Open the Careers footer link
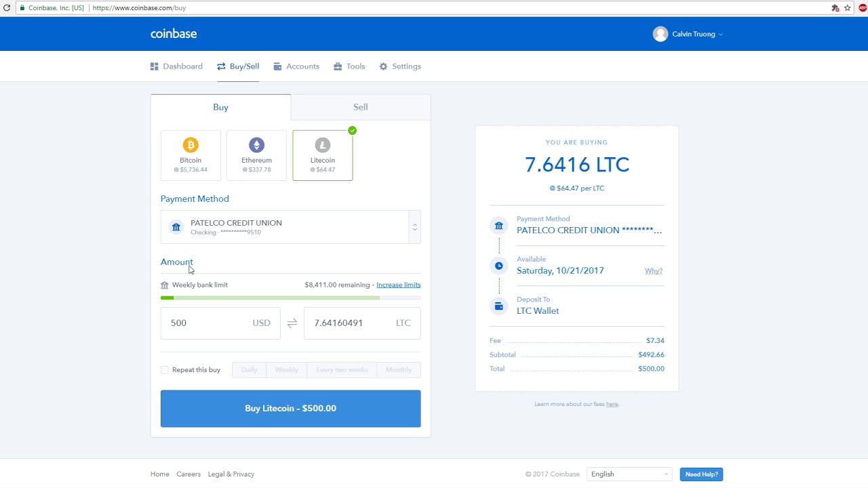The height and width of the screenshot is (488, 868). [189, 474]
